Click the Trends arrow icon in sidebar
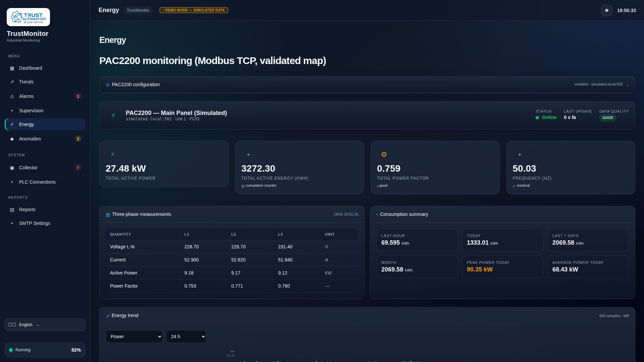Image resolution: width=644 pixels, height=362 pixels. (x=12, y=82)
